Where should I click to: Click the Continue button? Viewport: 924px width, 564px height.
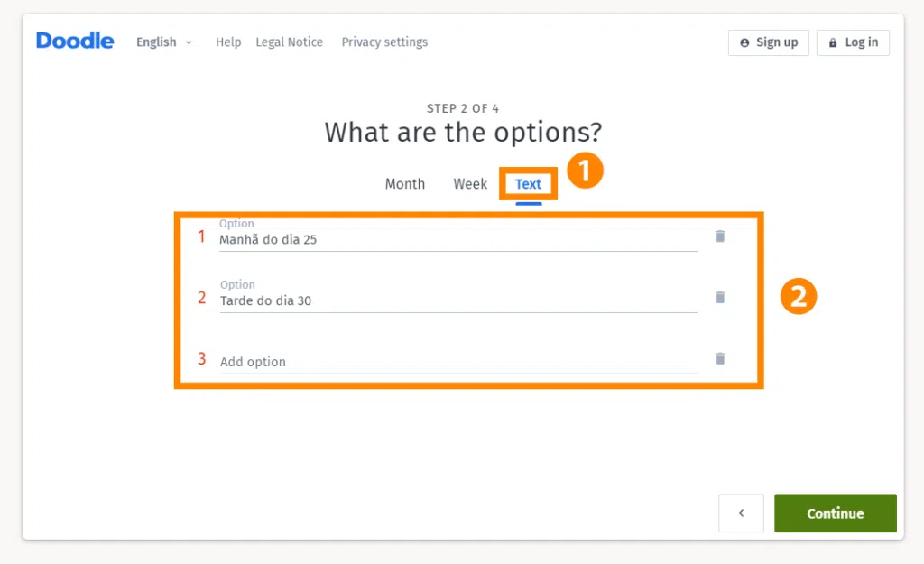[x=835, y=513]
